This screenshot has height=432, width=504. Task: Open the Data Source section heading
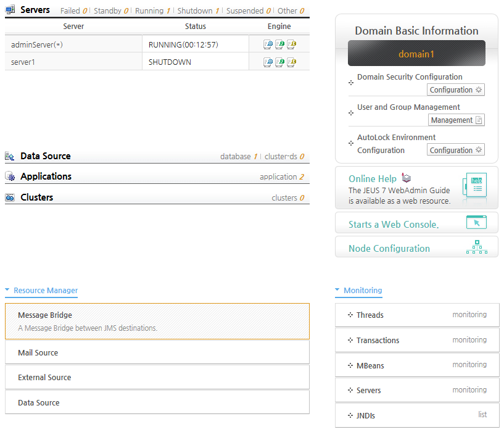pos(46,156)
